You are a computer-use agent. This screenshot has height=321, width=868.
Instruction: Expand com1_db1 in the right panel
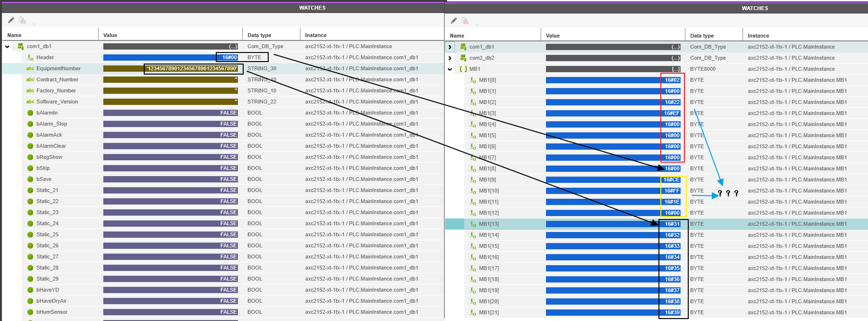450,47
